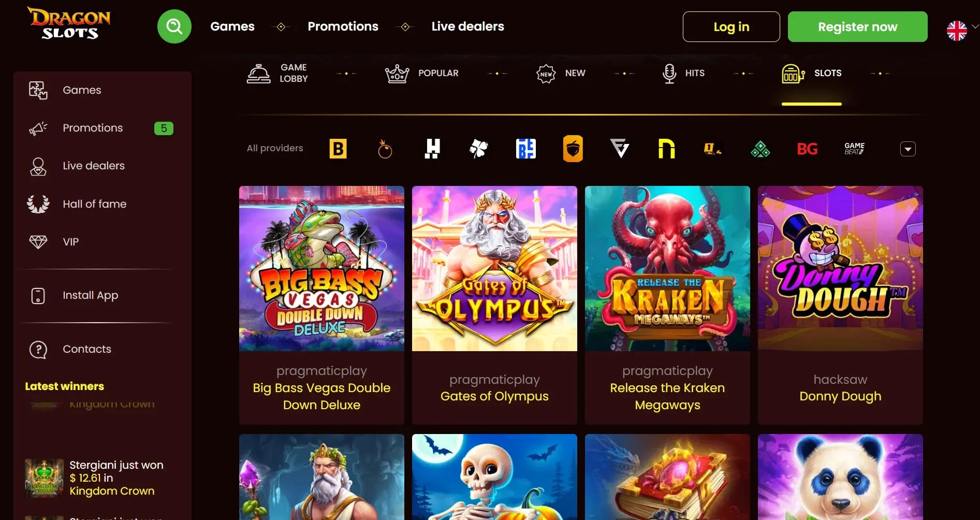Image resolution: width=980 pixels, height=520 pixels.
Task: Expand the providers list dropdown arrow
Action: click(908, 149)
